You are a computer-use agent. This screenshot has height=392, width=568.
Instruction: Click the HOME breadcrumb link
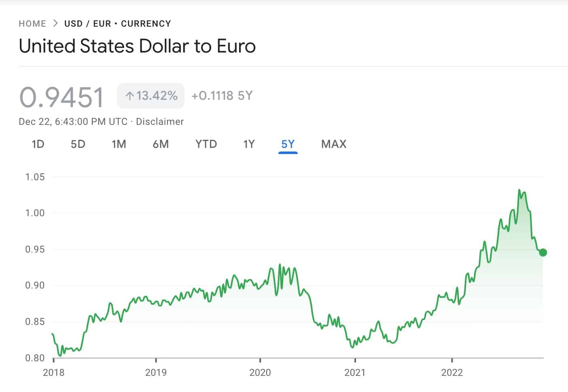pos(32,23)
